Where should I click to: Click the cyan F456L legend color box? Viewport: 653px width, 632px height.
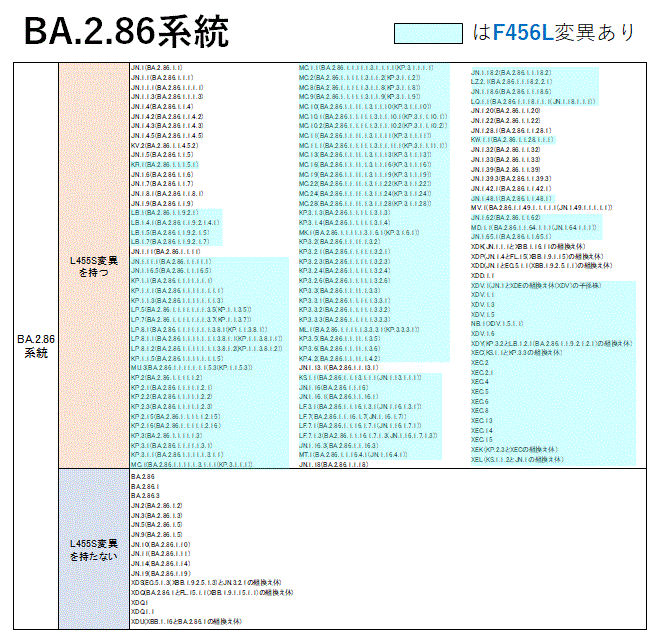tap(429, 32)
